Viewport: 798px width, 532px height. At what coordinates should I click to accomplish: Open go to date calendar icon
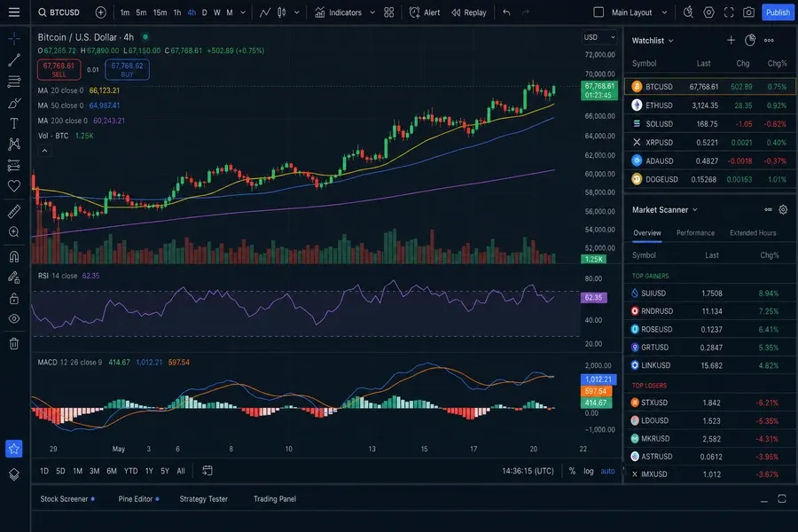pos(207,471)
